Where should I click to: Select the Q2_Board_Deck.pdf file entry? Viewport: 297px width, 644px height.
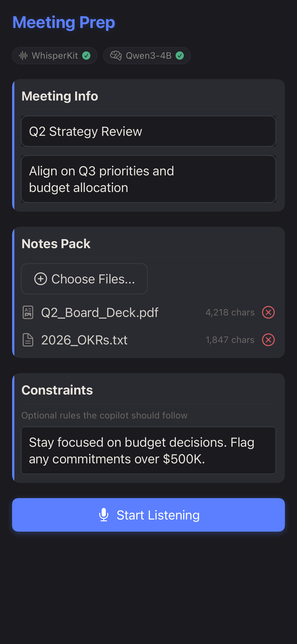click(x=100, y=312)
